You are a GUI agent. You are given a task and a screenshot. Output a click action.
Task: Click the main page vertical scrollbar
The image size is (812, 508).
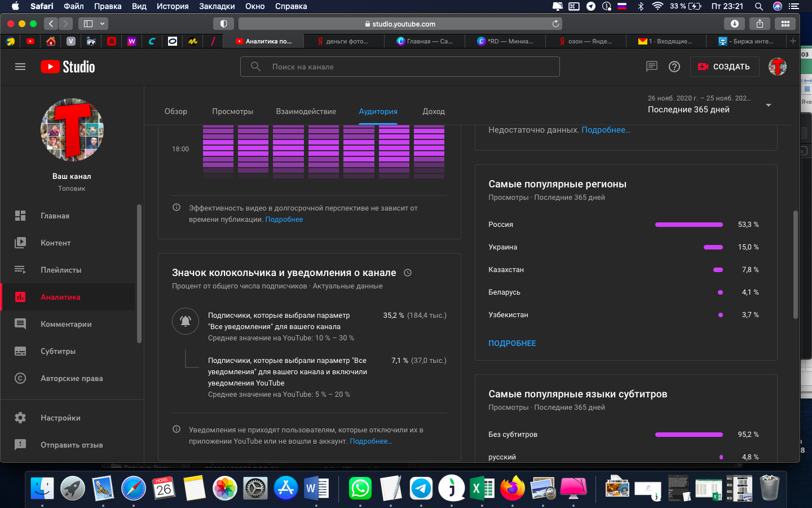pyautogui.click(x=796, y=264)
